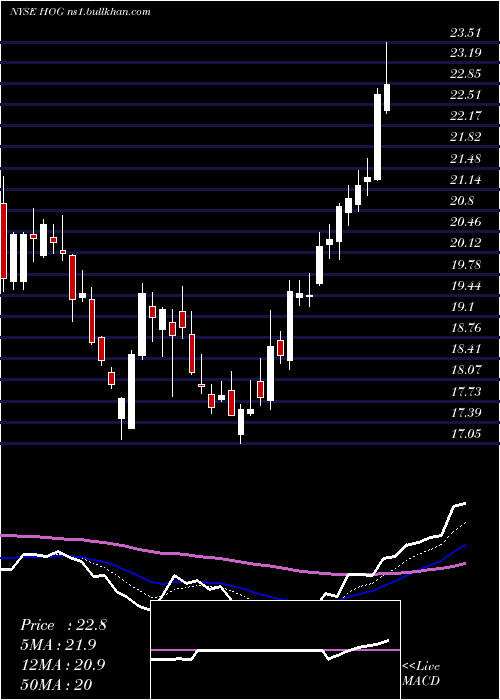Click the 19.78 price axis label
This screenshot has height=700, width=500.
click(x=466, y=265)
